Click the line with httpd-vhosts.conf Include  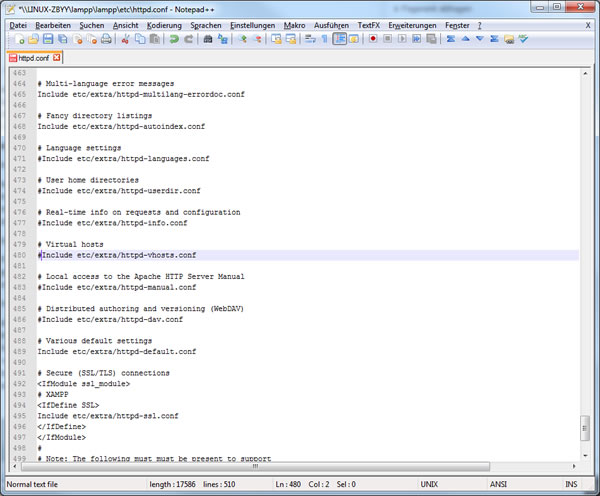[x=118, y=255]
